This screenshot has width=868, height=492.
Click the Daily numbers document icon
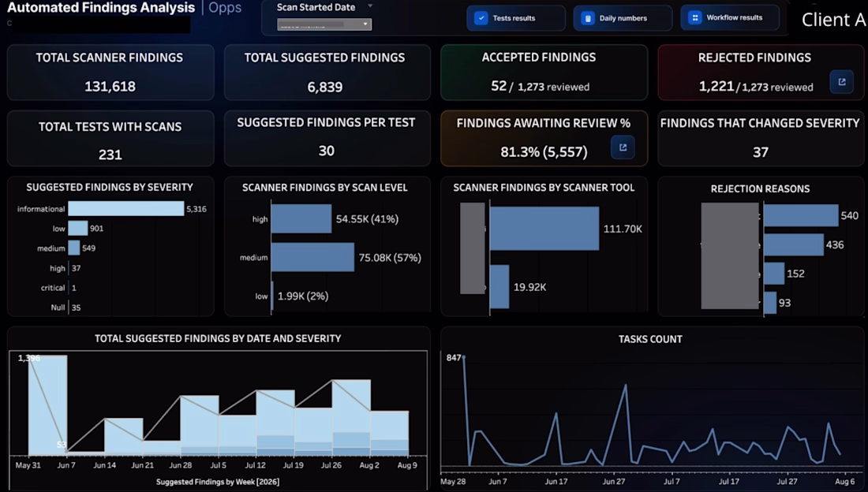pos(588,18)
